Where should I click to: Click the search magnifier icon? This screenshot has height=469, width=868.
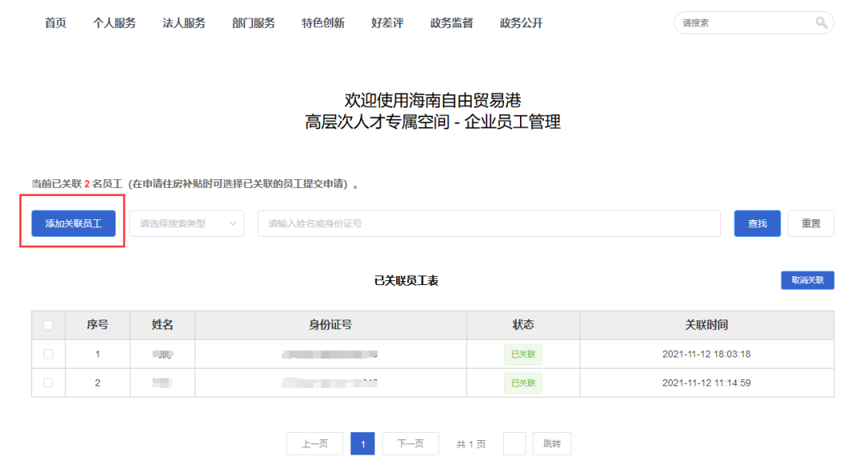coord(821,22)
